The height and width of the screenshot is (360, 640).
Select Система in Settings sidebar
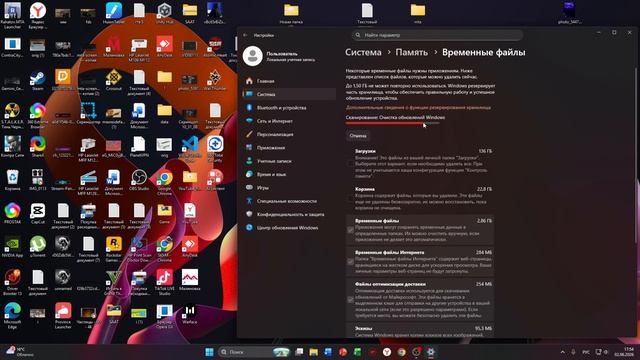[x=289, y=94]
